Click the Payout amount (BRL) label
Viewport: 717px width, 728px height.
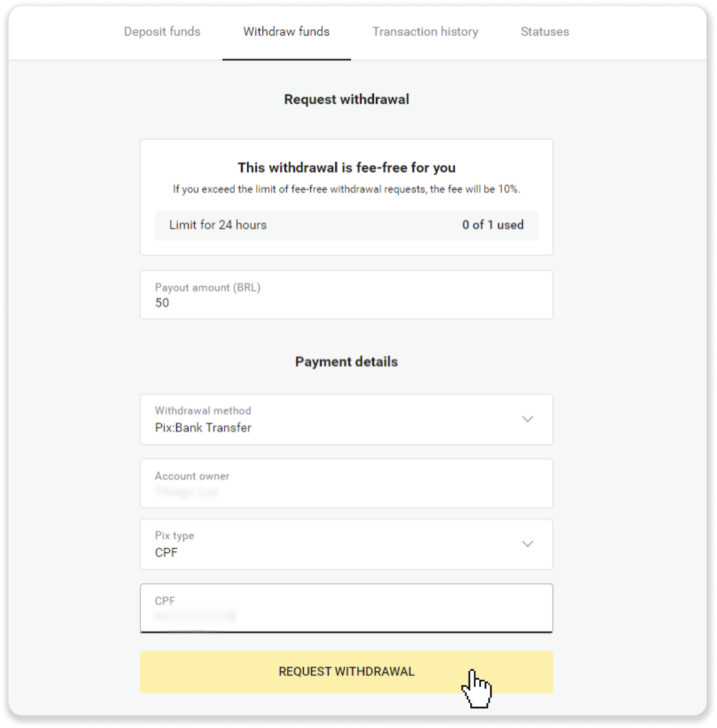coord(208,288)
